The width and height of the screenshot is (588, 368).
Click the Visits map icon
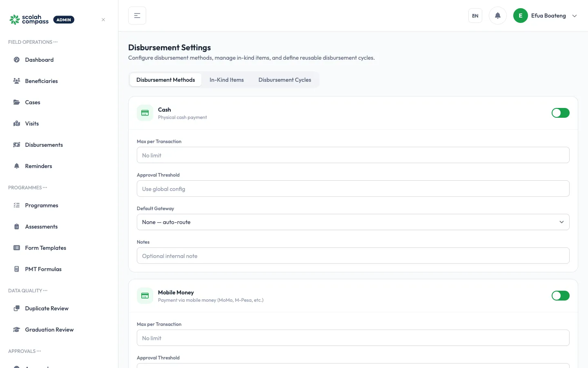coord(17,123)
